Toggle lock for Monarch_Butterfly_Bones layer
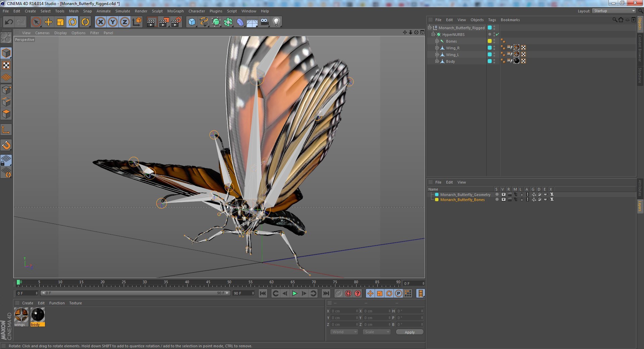 coord(522,200)
